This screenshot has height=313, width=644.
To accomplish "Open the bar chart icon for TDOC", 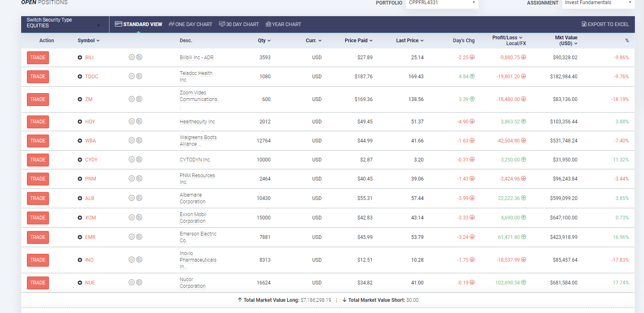I will (131, 76).
